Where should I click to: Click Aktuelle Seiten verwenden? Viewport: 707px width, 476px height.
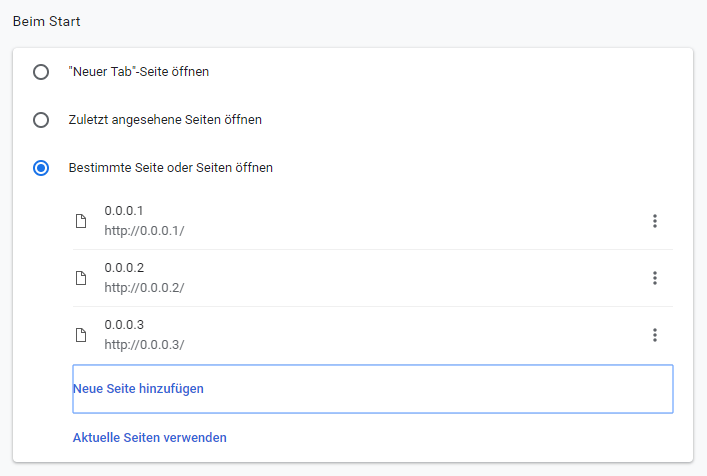coord(150,437)
